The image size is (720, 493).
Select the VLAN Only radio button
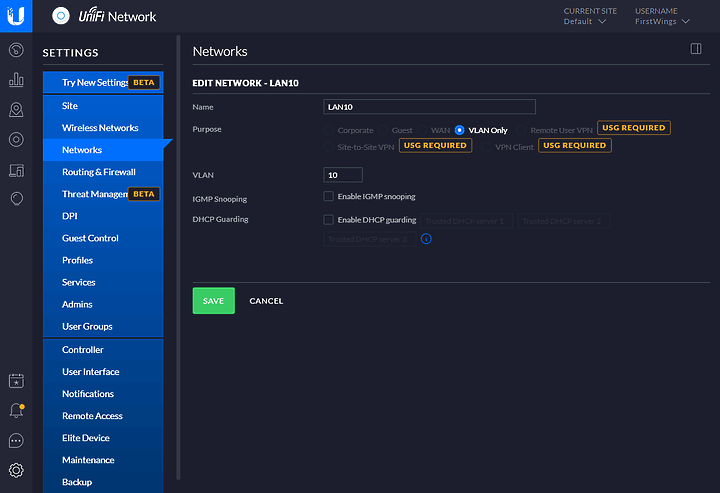[x=459, y=130]
